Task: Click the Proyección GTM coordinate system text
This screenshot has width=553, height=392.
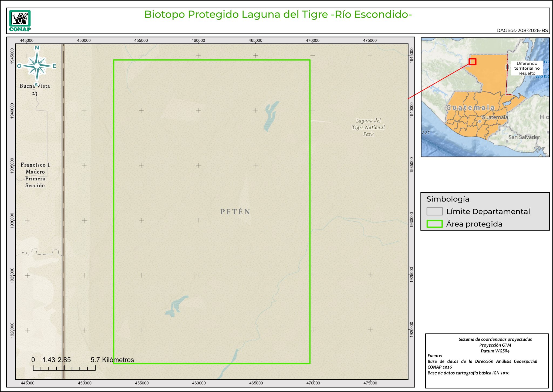Action: [x=495, y=345]
